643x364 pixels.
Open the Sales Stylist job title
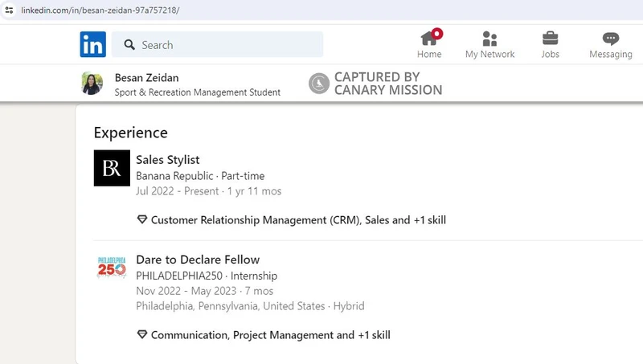click(x=168, y=160)
